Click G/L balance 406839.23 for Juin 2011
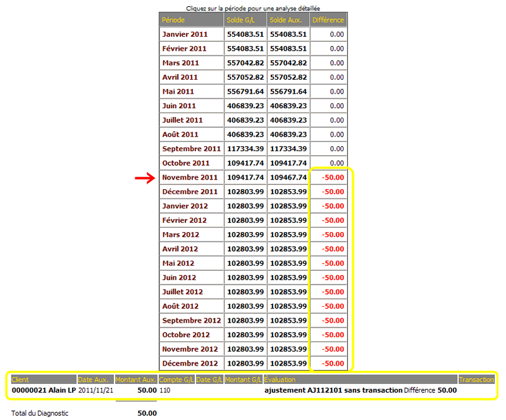 [x=245, y=106]
